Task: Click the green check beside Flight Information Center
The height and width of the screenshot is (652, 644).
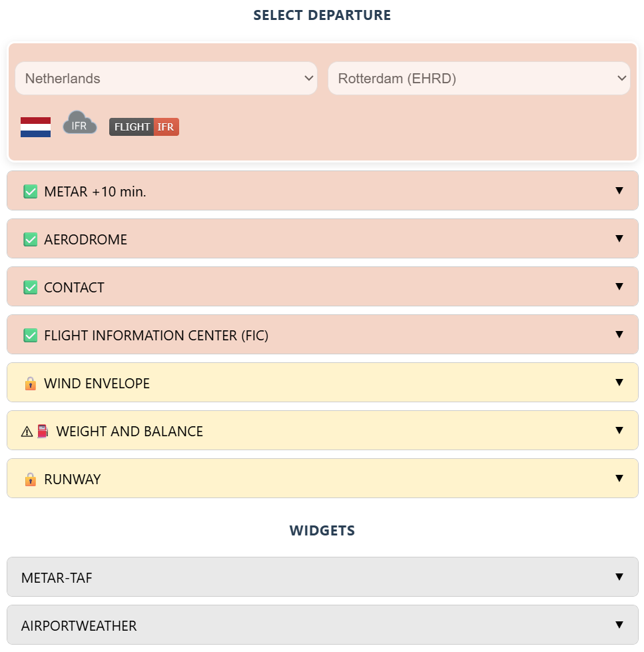Action: (30, 336)
